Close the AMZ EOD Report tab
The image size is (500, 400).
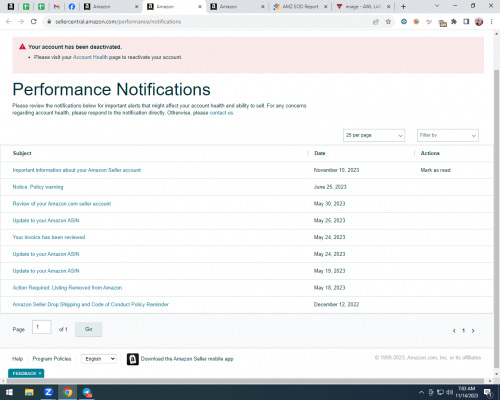point(326,7)
